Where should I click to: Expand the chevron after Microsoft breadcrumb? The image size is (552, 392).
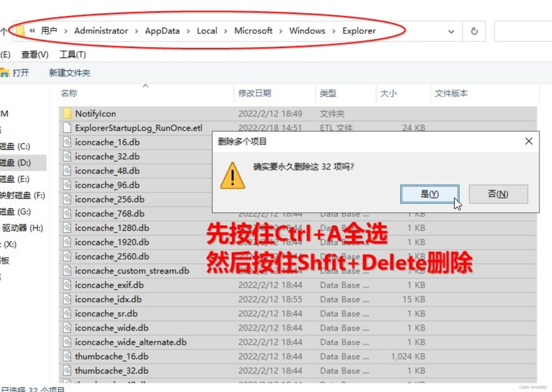[281, 31]
